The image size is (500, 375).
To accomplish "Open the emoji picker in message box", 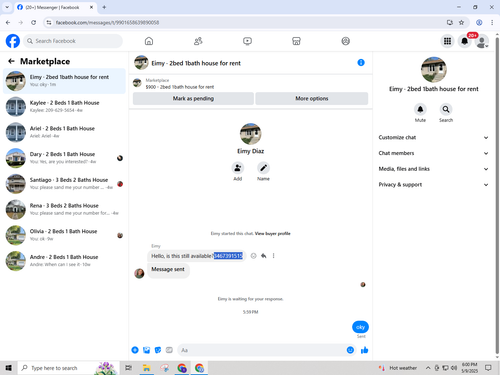I will tap(350, 350).
